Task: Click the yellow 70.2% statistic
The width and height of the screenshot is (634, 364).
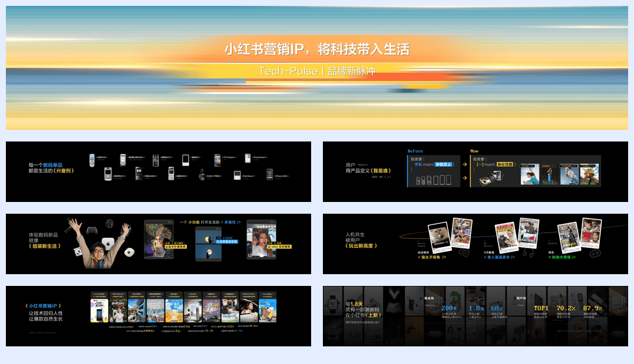Action: 566,308
